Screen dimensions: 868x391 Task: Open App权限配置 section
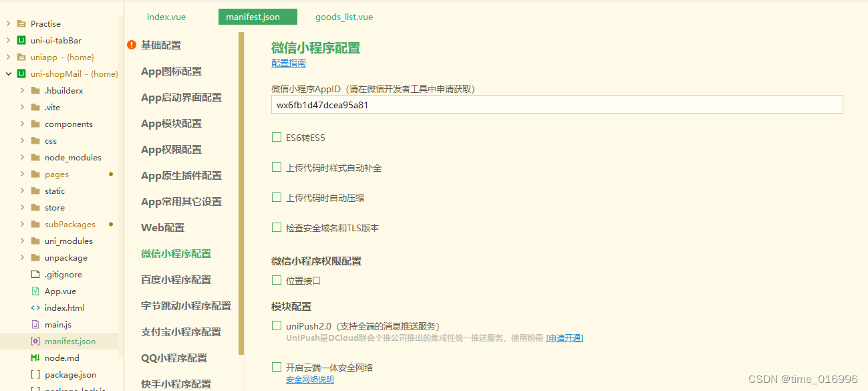(x=172, y=149)
